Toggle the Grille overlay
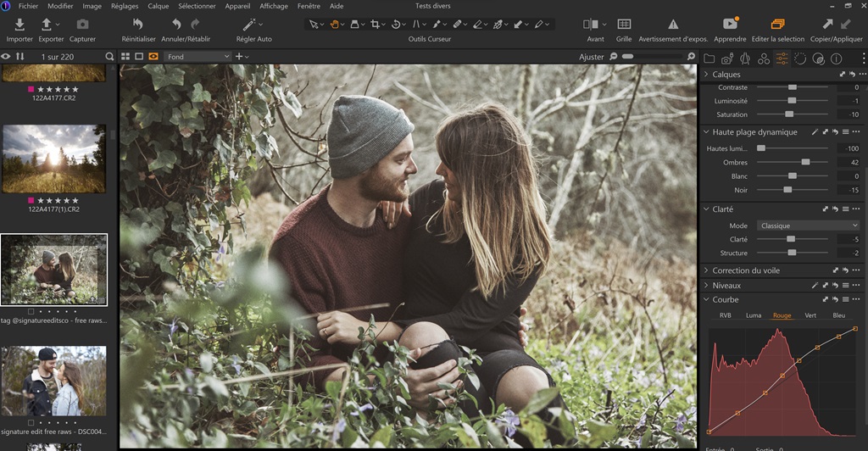Screen dimensions: 868x451 (624, 25)
